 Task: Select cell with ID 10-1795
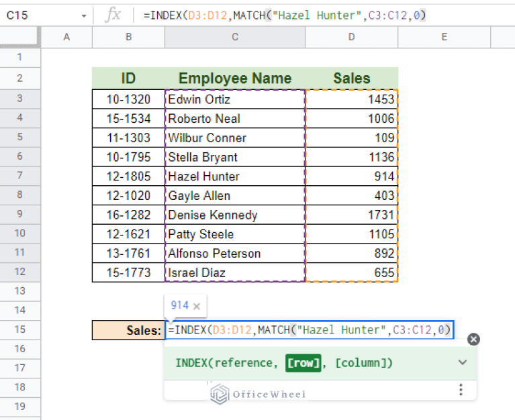tap(128, 157)
